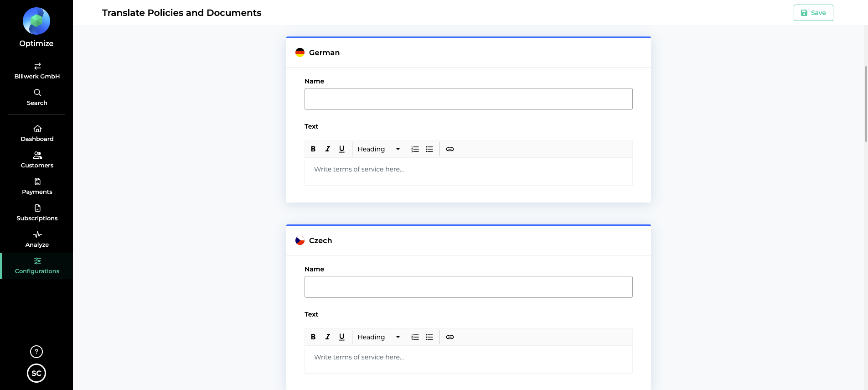Open Analyze section in sidebar
868x390 pixels.
37,239
